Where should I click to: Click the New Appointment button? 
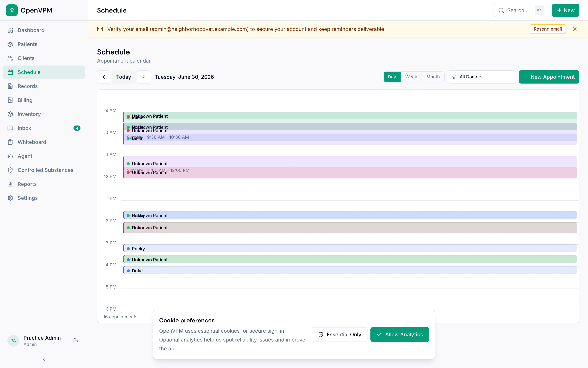(x=549, y=77)
